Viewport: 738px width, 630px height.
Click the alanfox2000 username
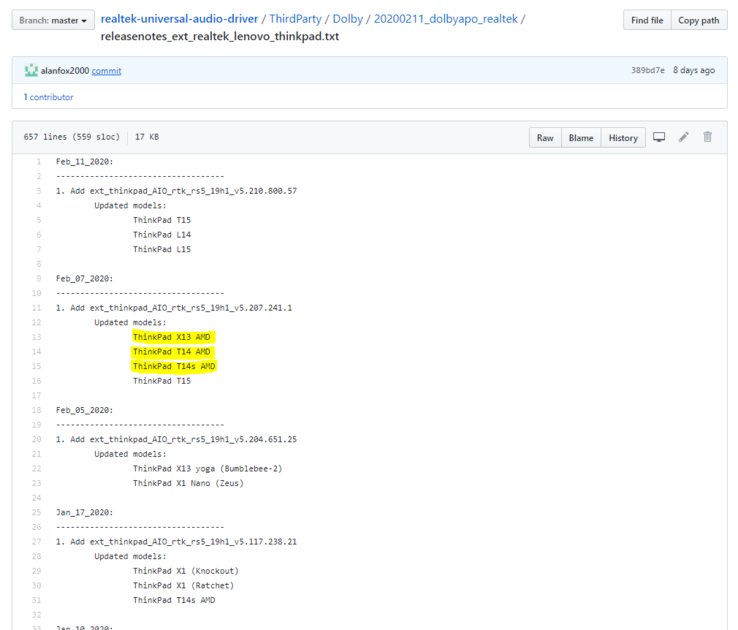[65, 71]
